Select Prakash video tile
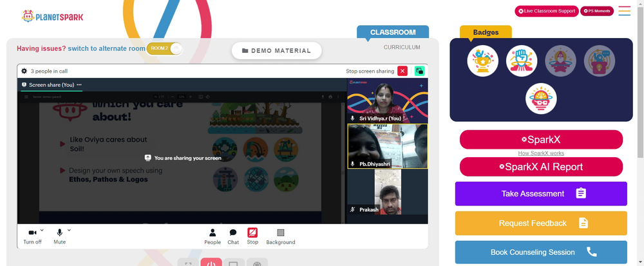This screenshot has height=266, width=644. [x=387, y=192]
